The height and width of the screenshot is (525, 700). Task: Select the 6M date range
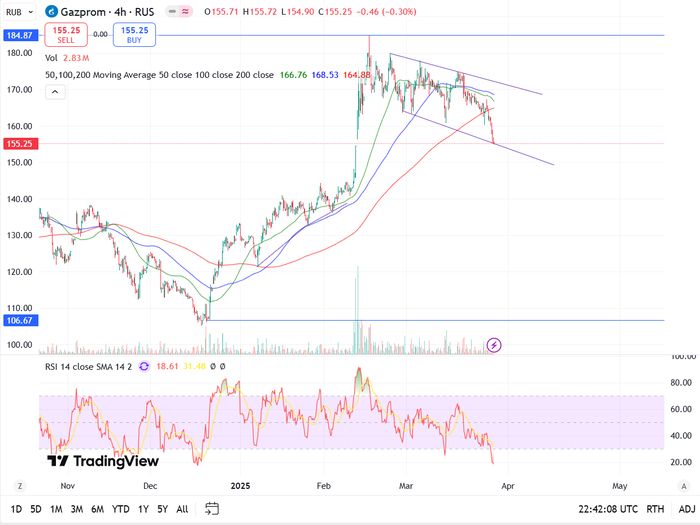tap(97, 509)
